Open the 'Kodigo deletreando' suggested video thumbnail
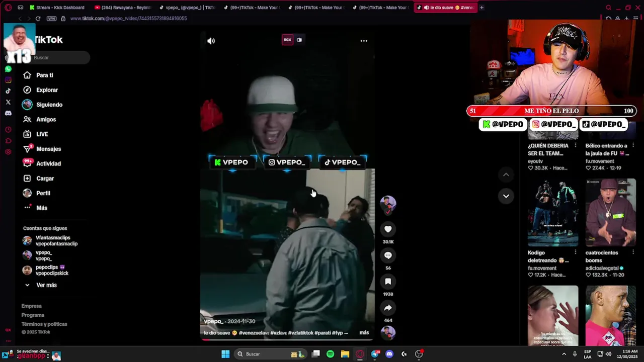 553,213
